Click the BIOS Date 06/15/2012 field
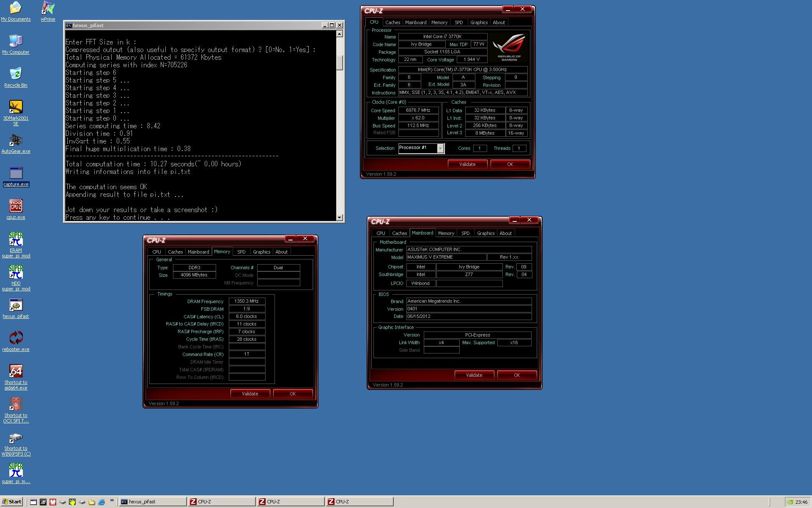Image resolution: width=812 pixels, height=508 pixels. click(469, 317)
